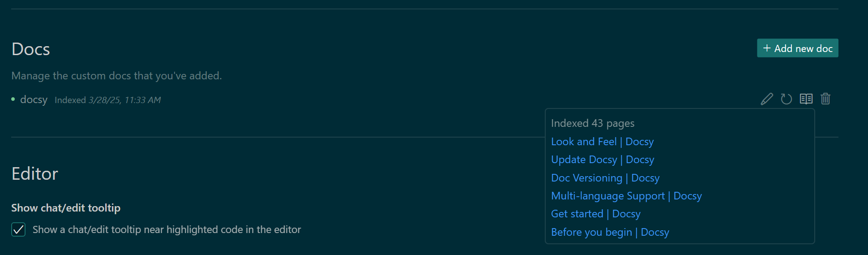
Task: Click the 'Indexed 3/28/25, 11:33 AM' timestamp
Action: point(107,100)
